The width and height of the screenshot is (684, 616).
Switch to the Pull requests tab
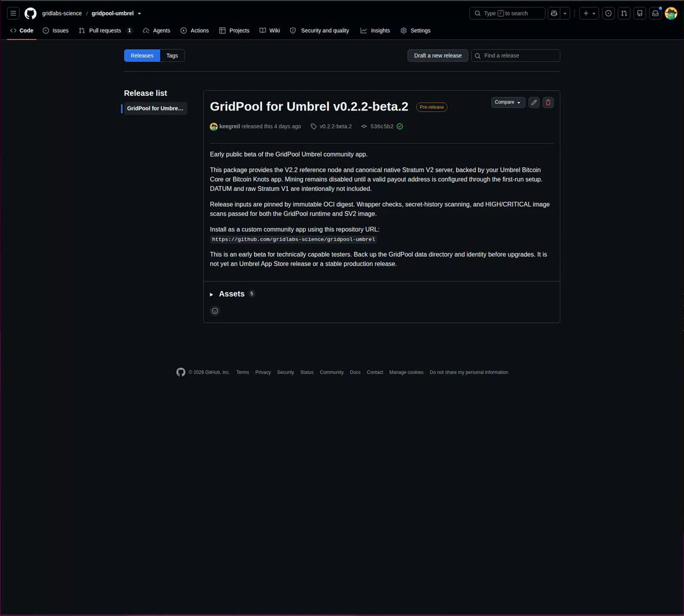pyautogui.click(x=105, y=30)
